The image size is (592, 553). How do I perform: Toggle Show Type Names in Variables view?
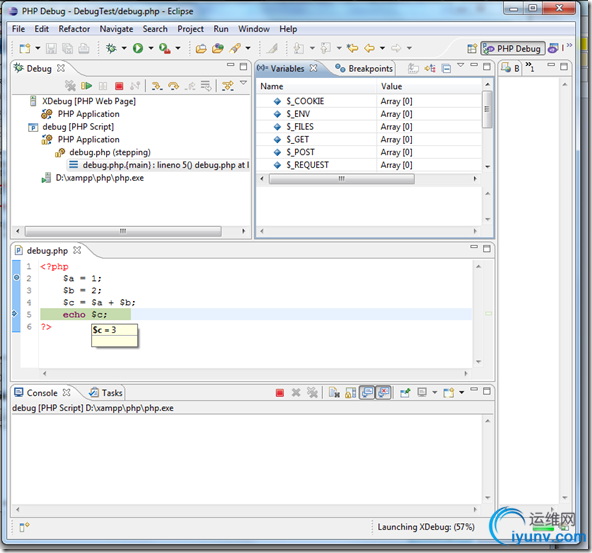(413, 69)
